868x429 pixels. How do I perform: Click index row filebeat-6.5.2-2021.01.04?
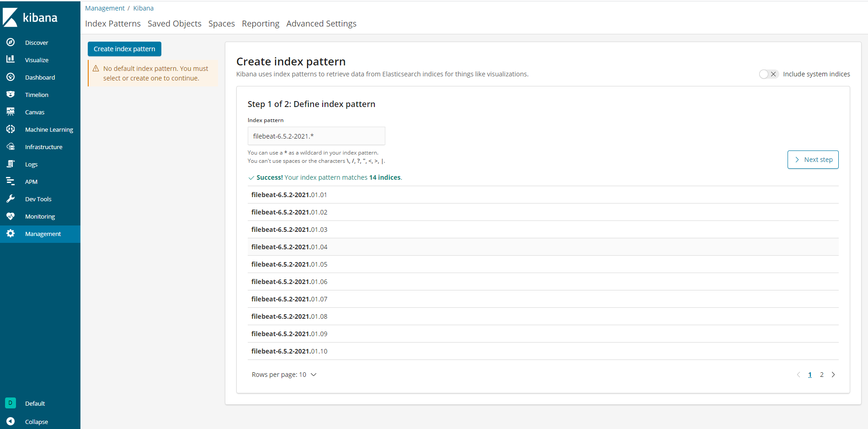543,247
